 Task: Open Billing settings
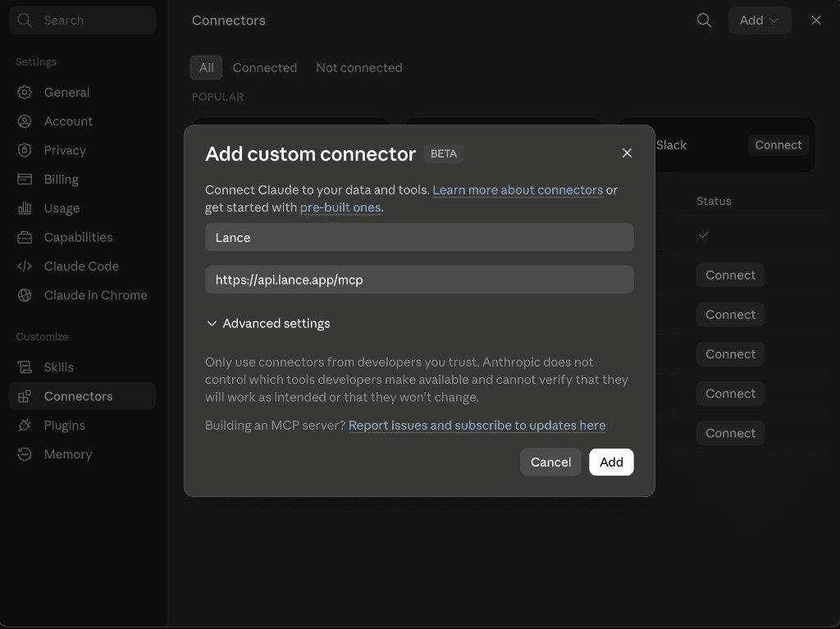click(x=82, y=179)
